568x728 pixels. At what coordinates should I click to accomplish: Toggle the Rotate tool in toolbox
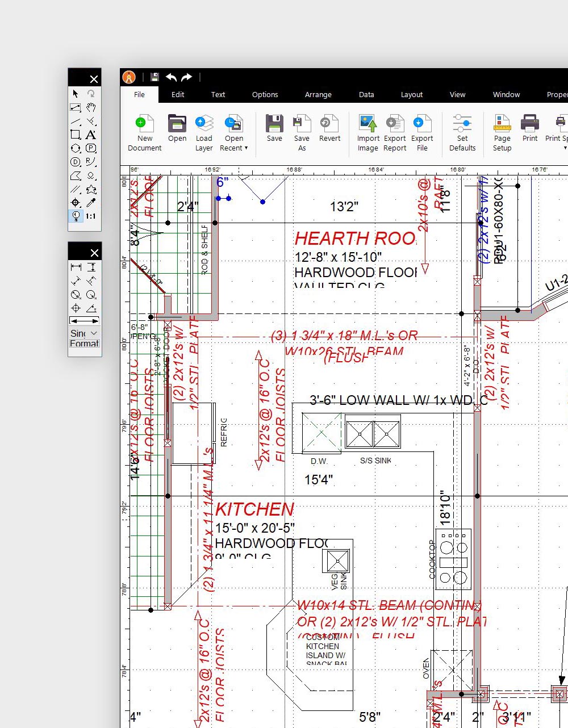point(91,93)
